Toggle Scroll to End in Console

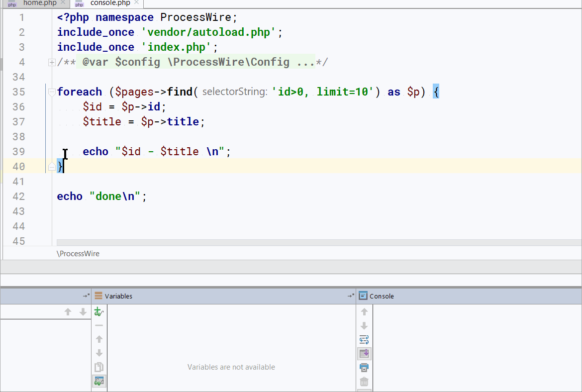(x=364, y=354)
